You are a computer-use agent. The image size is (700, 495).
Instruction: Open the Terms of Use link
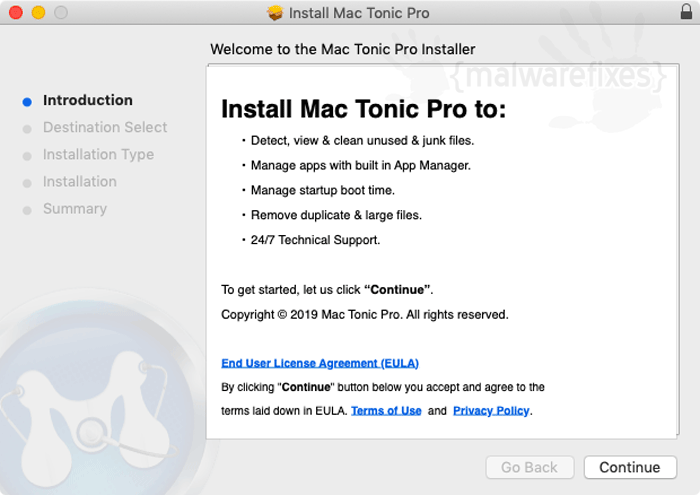pos(386,411)
